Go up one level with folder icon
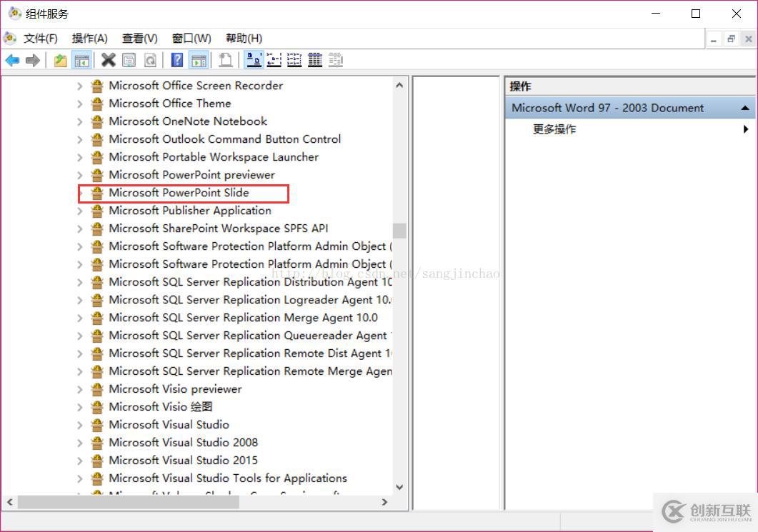Viewport: 758px width, 532px height. coord(61,61)
